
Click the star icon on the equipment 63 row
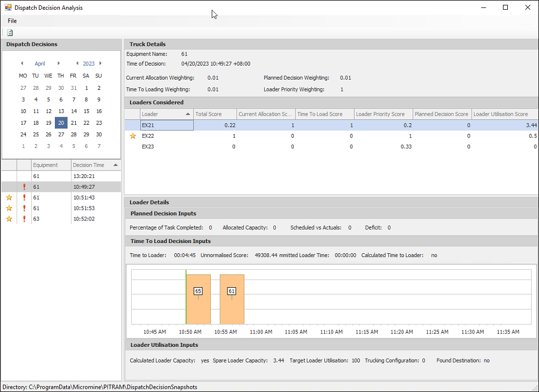pos(9,219)
